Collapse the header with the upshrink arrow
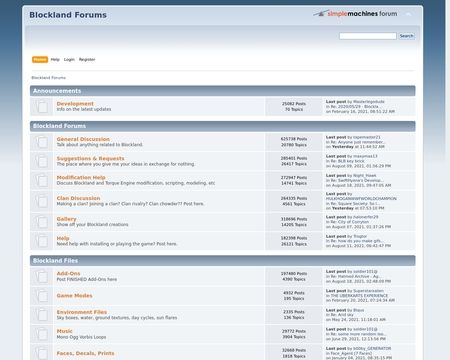The width and height of the screenshot is (450, 360). click(x=408, y=14)
